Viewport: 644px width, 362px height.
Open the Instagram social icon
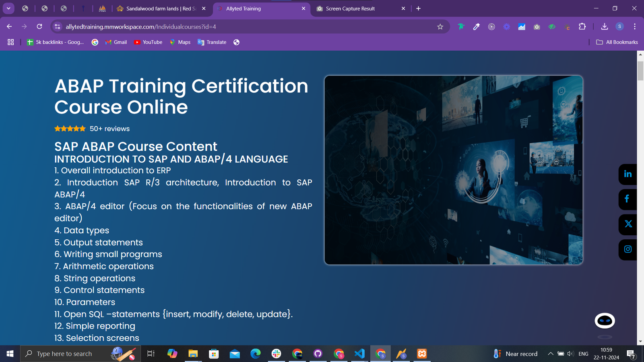tap(628, 249)
